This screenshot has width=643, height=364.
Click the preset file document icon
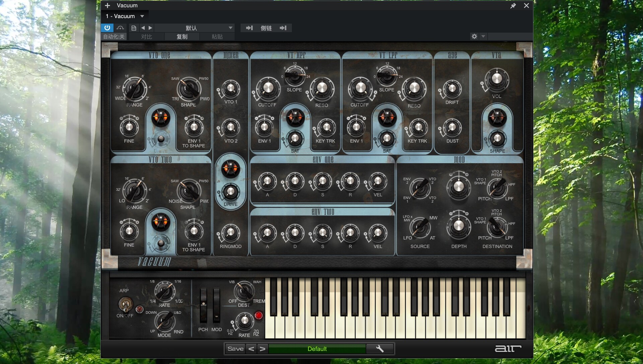coord(134,28)
